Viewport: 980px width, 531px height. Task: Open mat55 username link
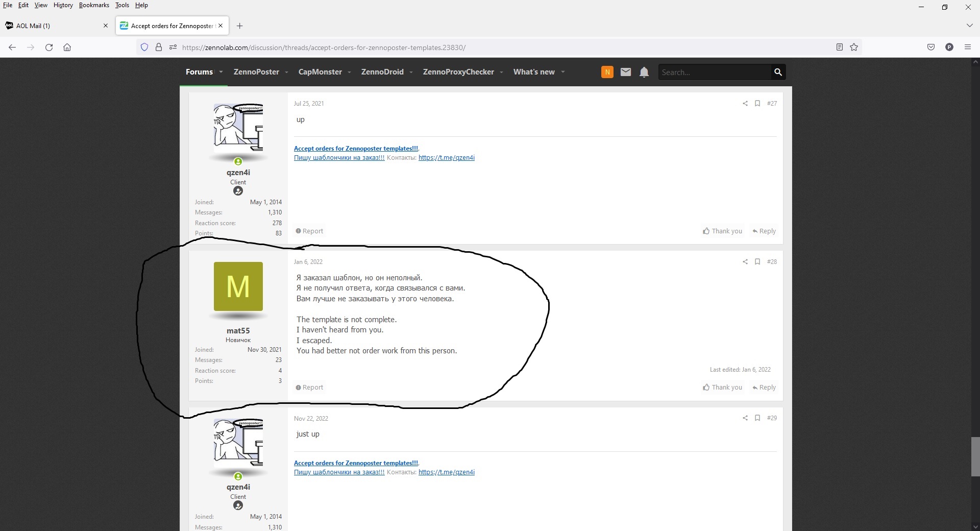pyautogui.click(x=238, y=331)
